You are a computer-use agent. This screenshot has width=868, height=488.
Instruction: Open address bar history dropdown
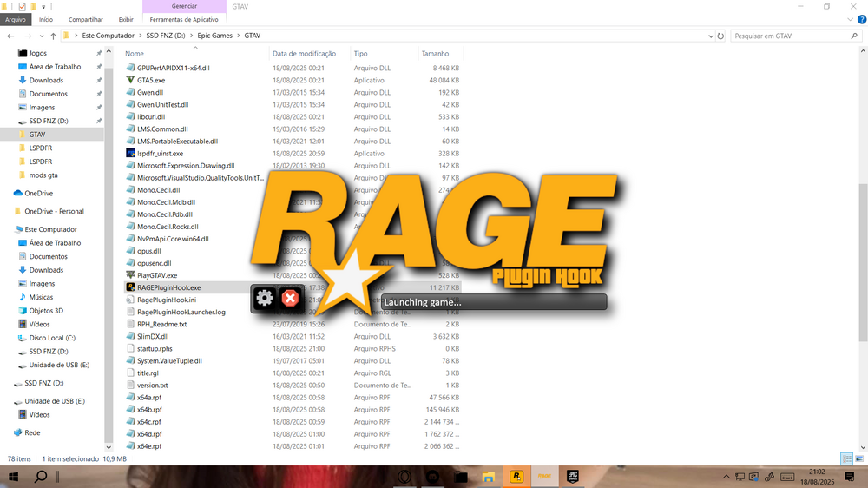(x=711, y=36)
